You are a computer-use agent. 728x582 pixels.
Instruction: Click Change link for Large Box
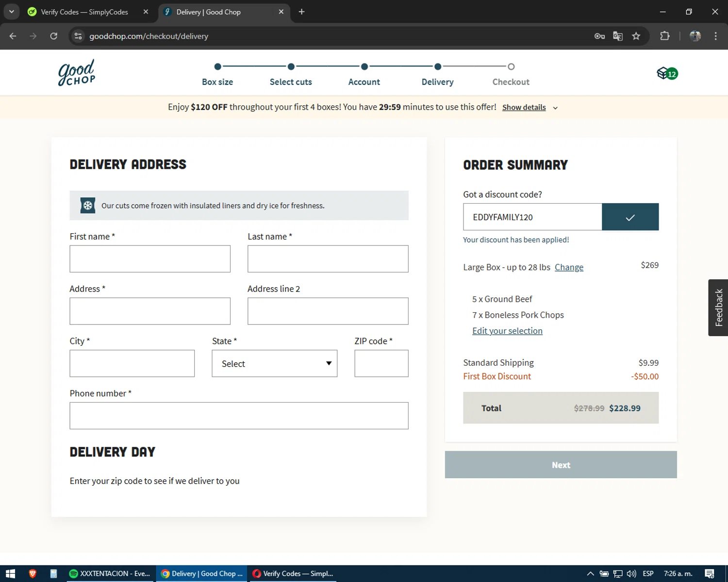tap(569, 267)
